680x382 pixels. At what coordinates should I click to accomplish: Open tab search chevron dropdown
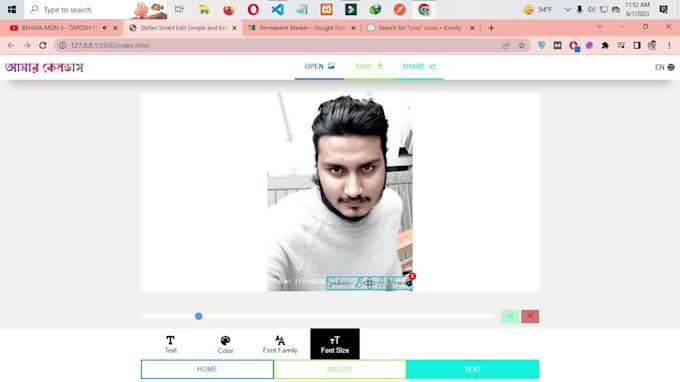coord(600,27)
